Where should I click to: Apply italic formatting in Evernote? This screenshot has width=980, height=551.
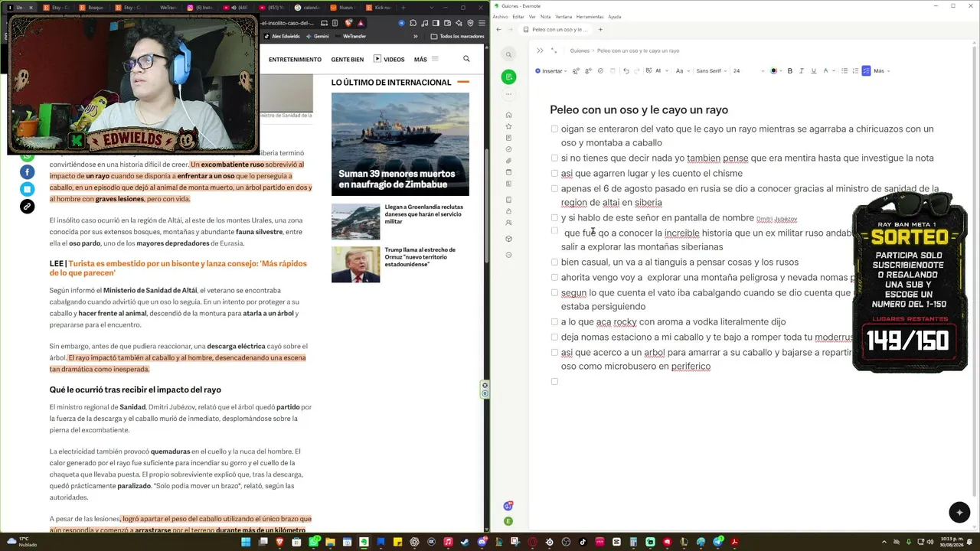point(802,70)
